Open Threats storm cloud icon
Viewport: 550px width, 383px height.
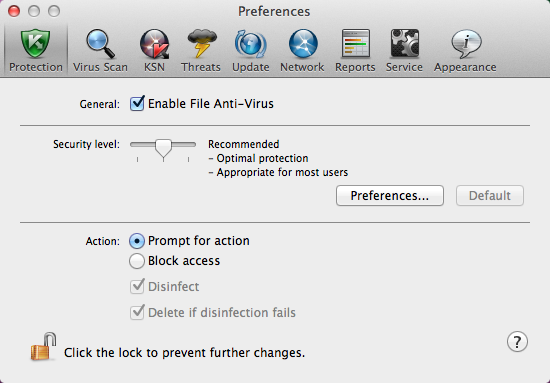pyautogui.click(x=202, y=43)
